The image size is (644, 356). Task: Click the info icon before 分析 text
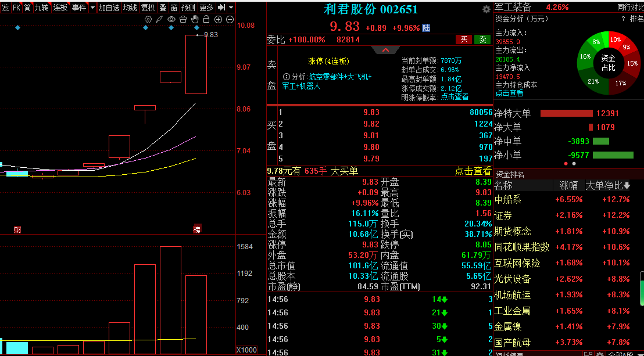click(287, 77)
